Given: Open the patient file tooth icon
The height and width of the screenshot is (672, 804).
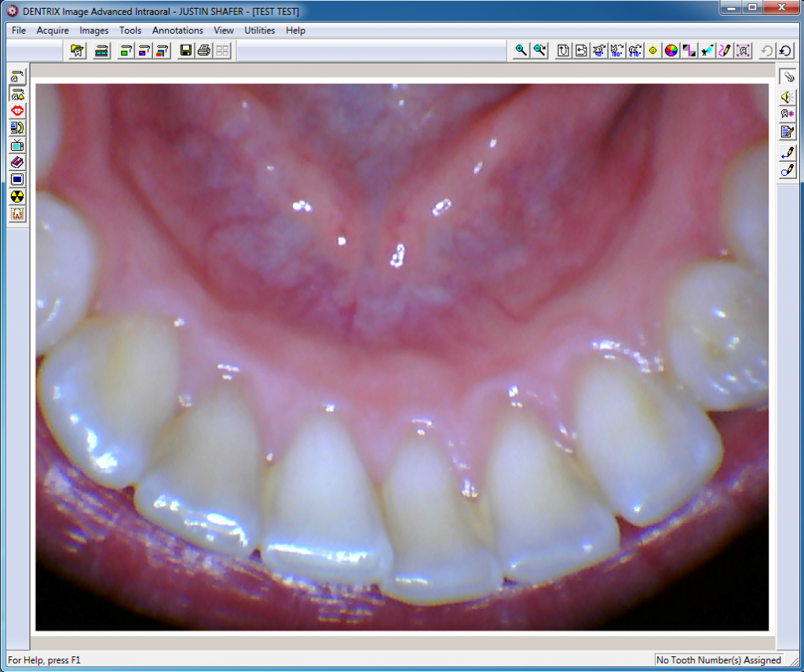Looking at the screenshot, I should [77, 50].
